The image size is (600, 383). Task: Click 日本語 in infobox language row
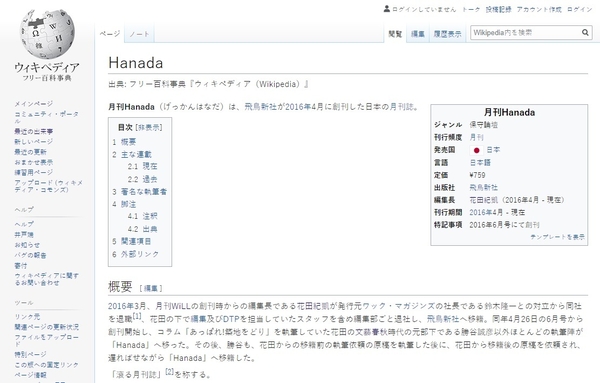point(480,163)
